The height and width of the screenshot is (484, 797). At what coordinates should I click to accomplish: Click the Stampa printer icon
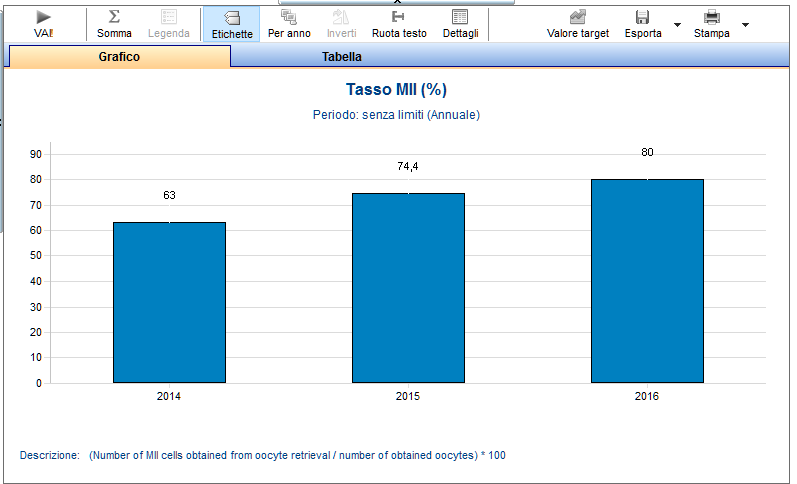pos(712,17)
